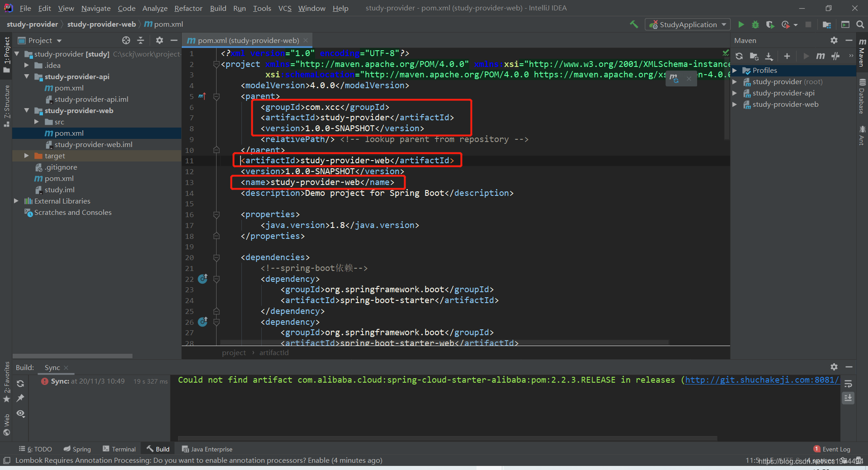Run StudyApplication with coverage shield icon
This screenshot has width=868, height=470.
(x=770, y=24)
